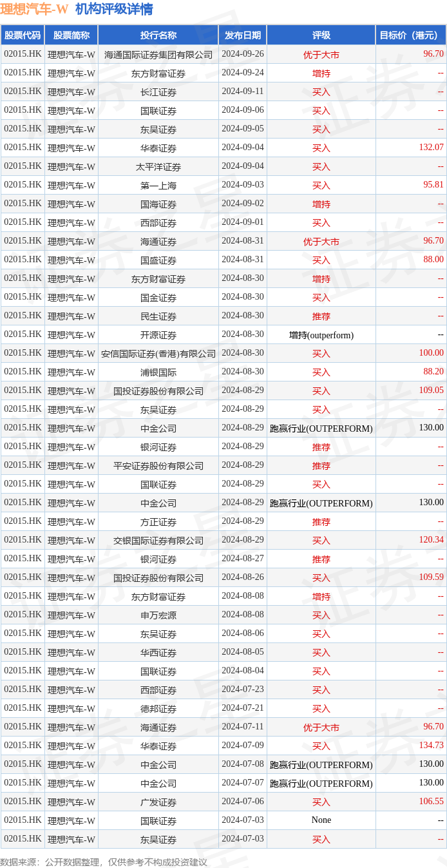Click the 投行名称 column header
This screenshot has height=868, width=447.
pyautogui.click(x=158, y=35)
